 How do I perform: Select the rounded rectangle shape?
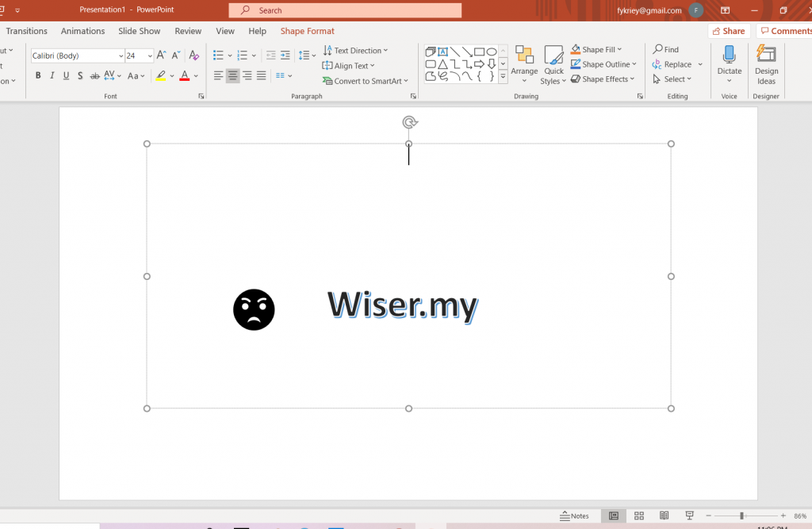(x=431, y=64)
